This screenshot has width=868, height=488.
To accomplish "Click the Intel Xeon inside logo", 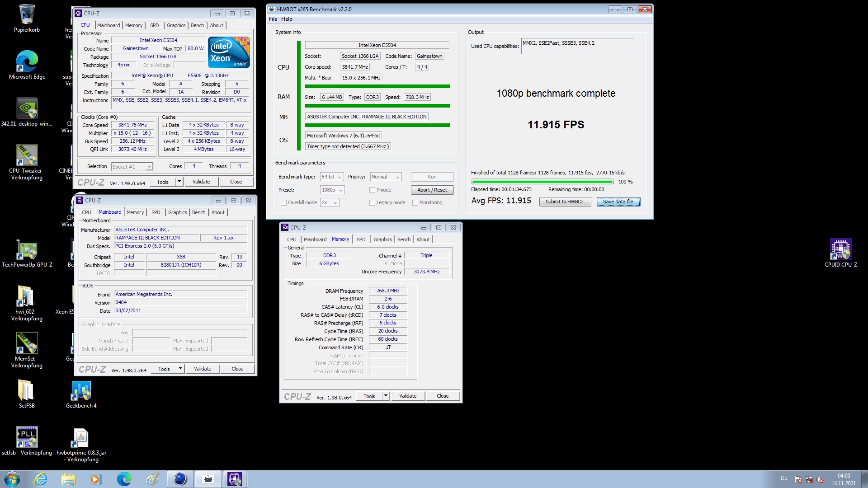I will point(229,52).
